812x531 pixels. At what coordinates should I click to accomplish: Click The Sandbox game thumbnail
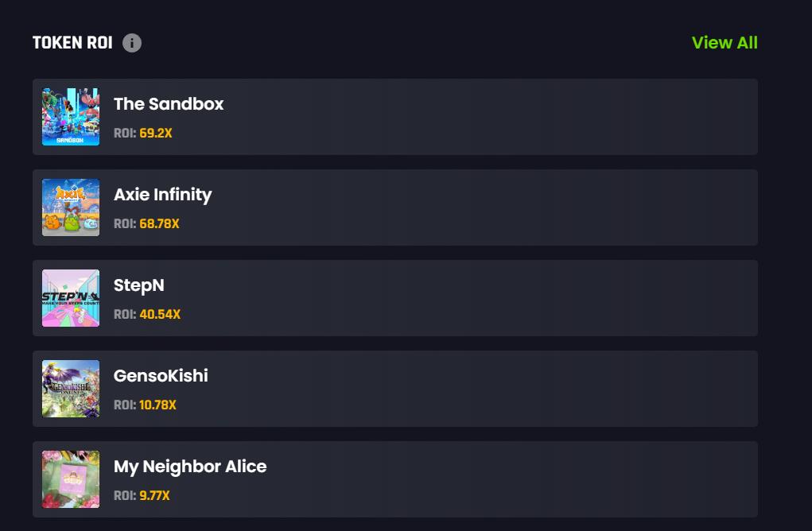(71, 117)
